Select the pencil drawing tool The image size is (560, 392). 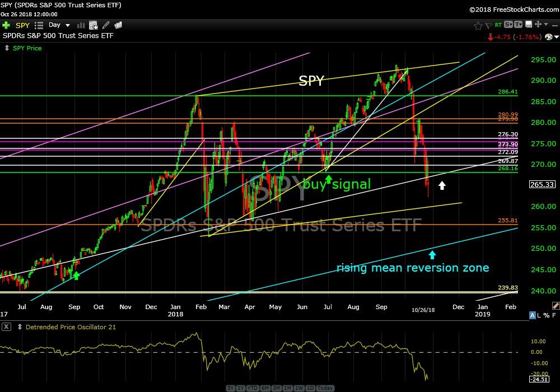click(105, 25)
